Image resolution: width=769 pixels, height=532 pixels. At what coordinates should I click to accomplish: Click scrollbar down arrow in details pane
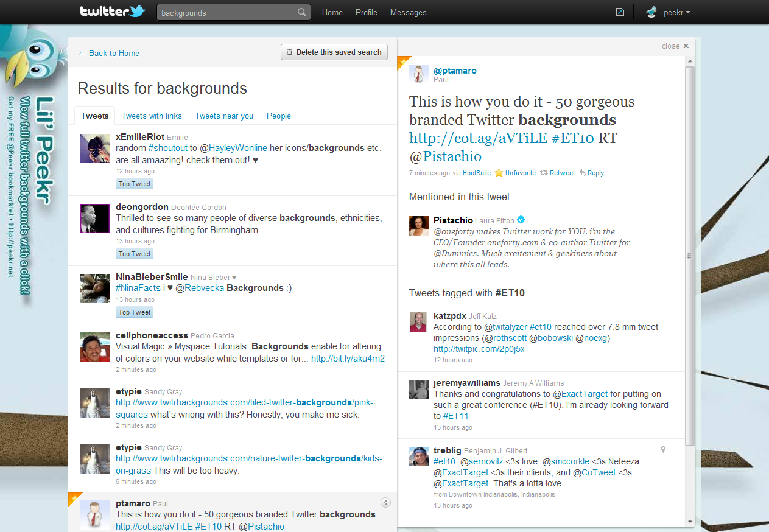point(690,522)
